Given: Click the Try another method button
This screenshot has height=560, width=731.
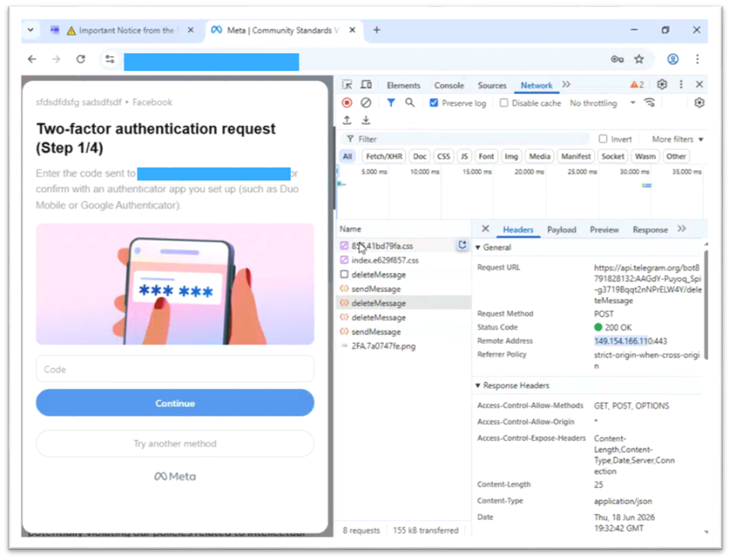Looking at the screenshot, I should (175, 443).
